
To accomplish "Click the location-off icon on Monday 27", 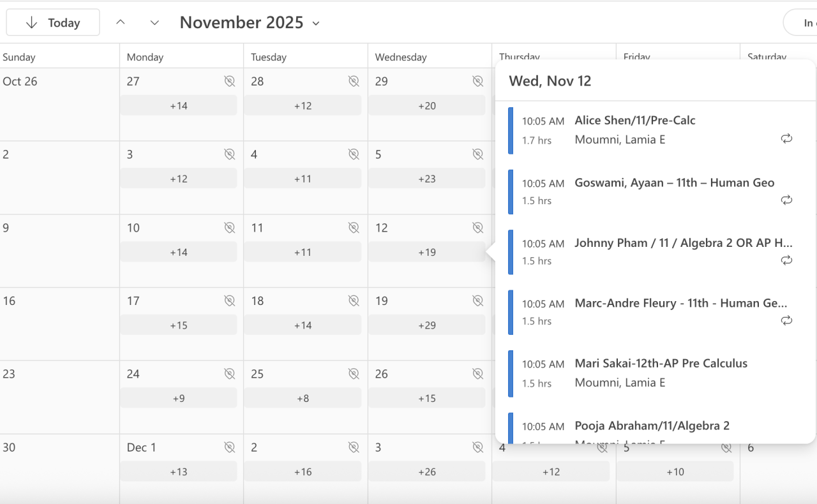I will [230, 81].
